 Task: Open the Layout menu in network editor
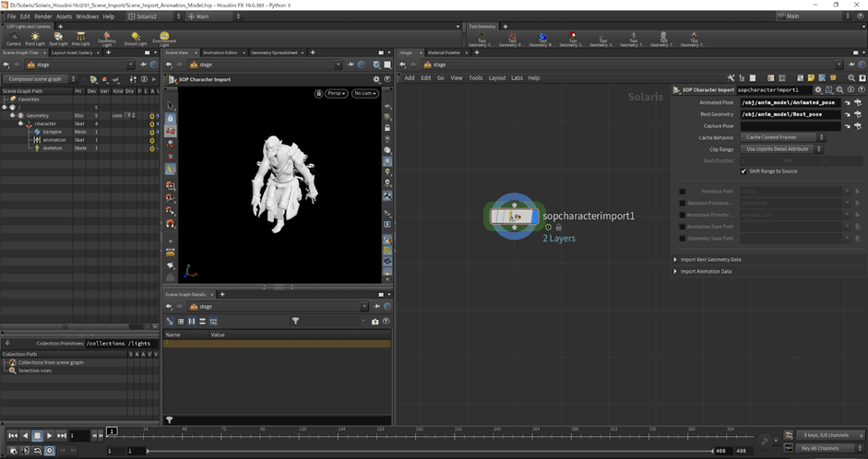[x=497, y=78]
